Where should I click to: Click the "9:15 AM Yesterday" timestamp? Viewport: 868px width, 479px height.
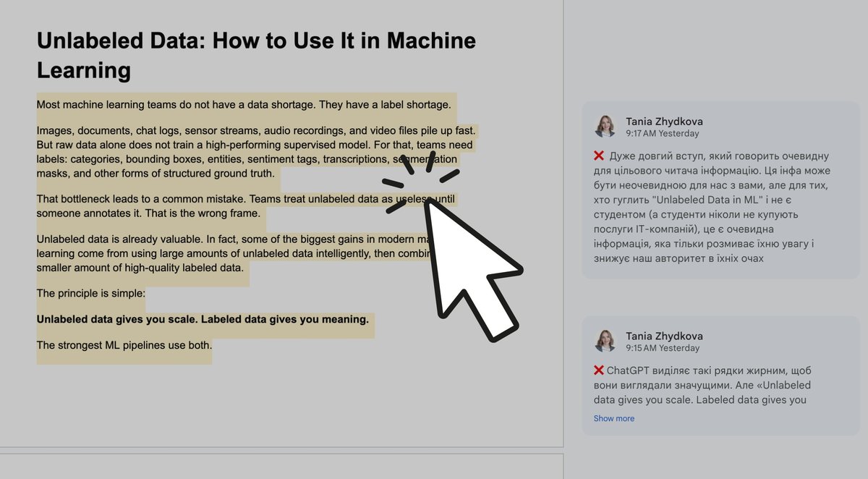[x=663, y=348]
